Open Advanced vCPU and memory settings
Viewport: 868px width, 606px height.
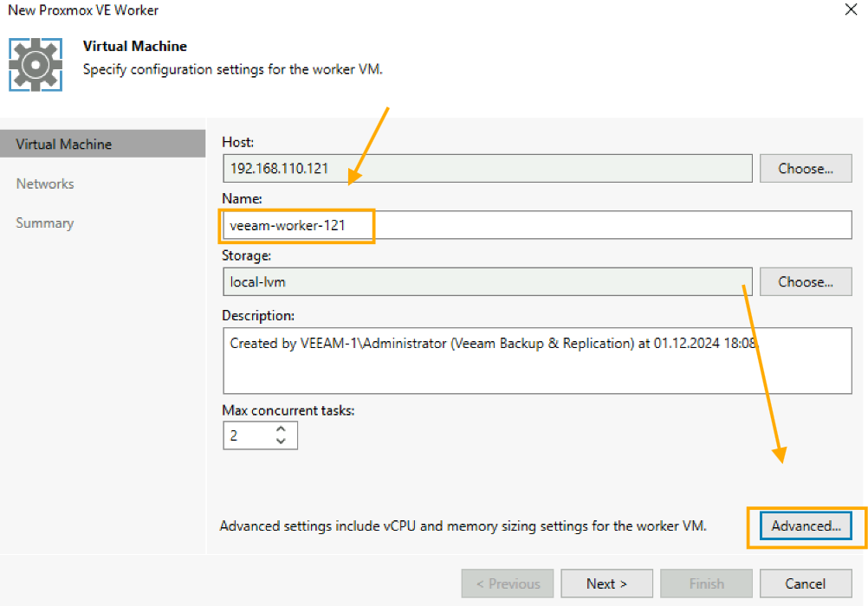click(806, 525)
